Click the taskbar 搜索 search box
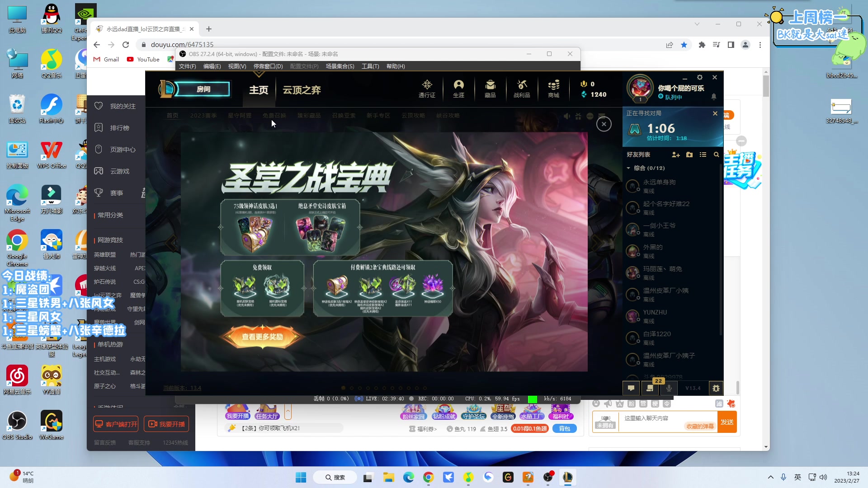This screenshot has height=488, width=868. point(335,477)
